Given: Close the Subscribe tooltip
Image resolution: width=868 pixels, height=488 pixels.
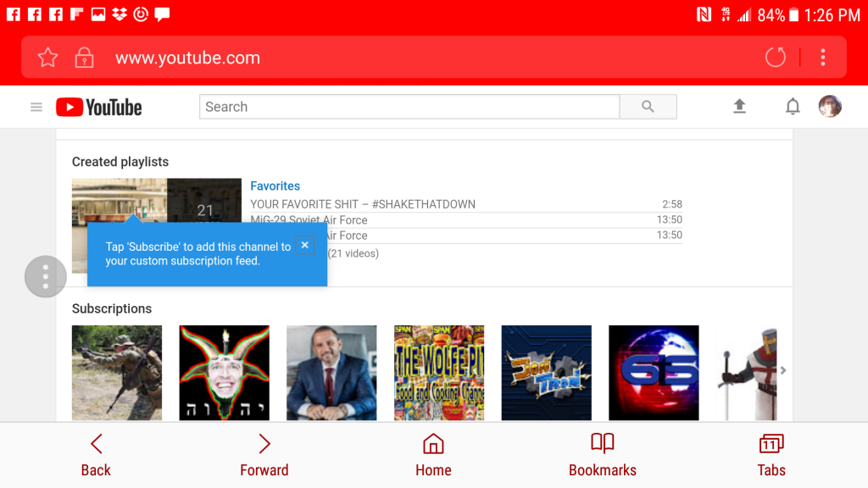Looking at the screenshot, I should tap(305, 245).
